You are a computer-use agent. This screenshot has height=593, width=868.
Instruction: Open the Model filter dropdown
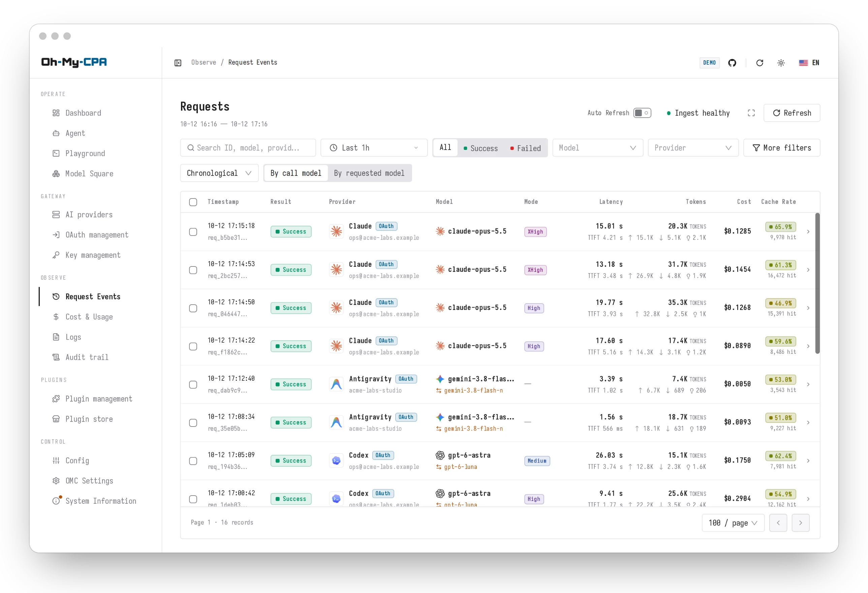click(597, 148)
